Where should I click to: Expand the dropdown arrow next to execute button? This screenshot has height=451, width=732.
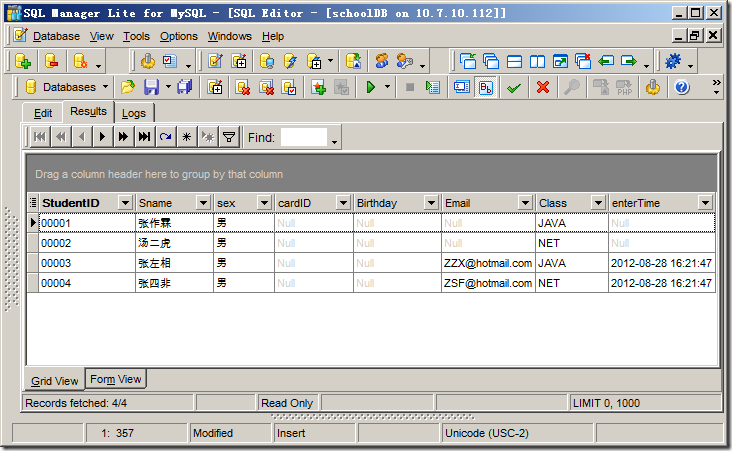tap(387, 87)
